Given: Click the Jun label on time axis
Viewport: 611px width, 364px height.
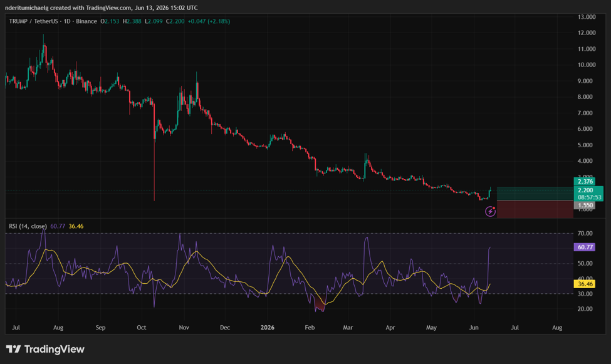Looking at the screenshot, I should tap(474, 328).
